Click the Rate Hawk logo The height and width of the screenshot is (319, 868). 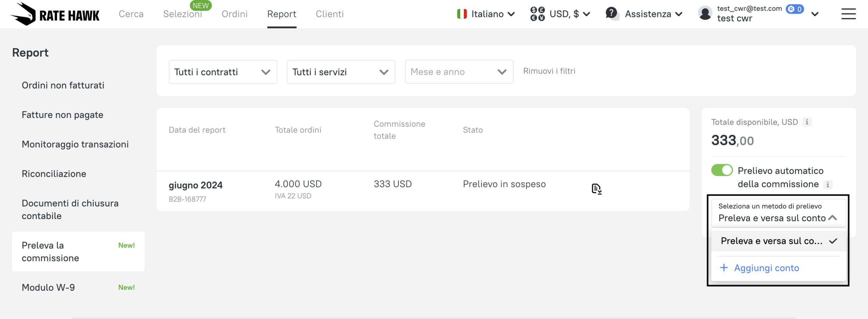[55, 14]
